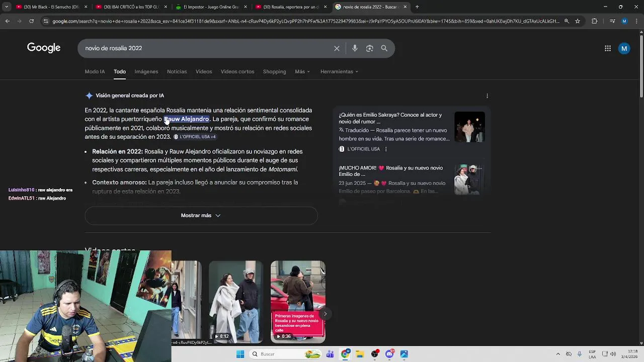This screenshot has width=644, height=362.
Task: Open the Videos tab
Action: 204,71
